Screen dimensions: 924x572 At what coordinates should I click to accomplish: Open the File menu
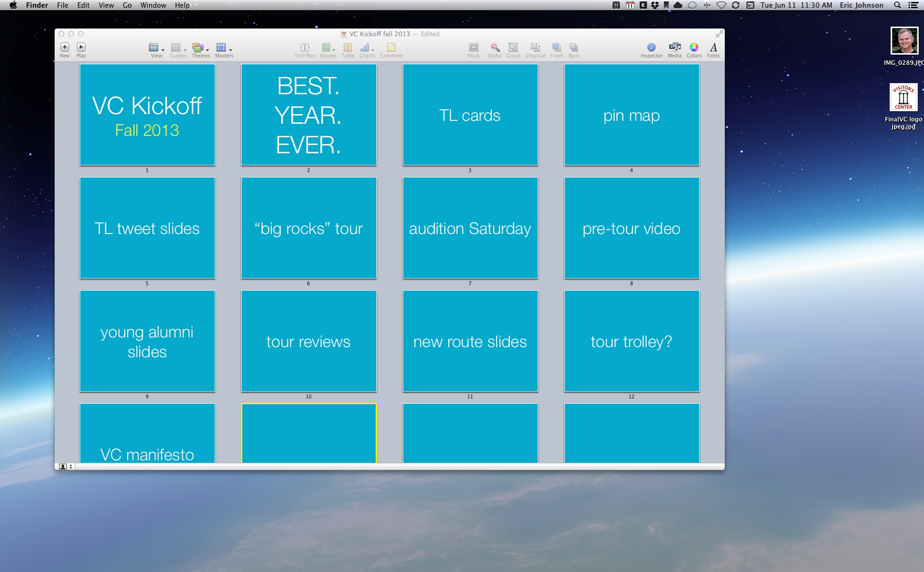62,5
